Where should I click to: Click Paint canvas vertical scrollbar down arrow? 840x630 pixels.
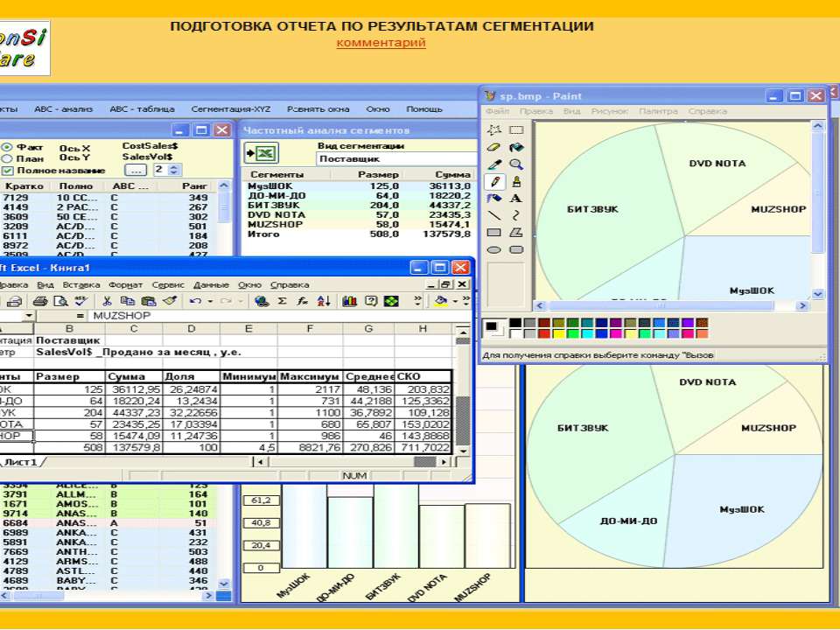817,294
